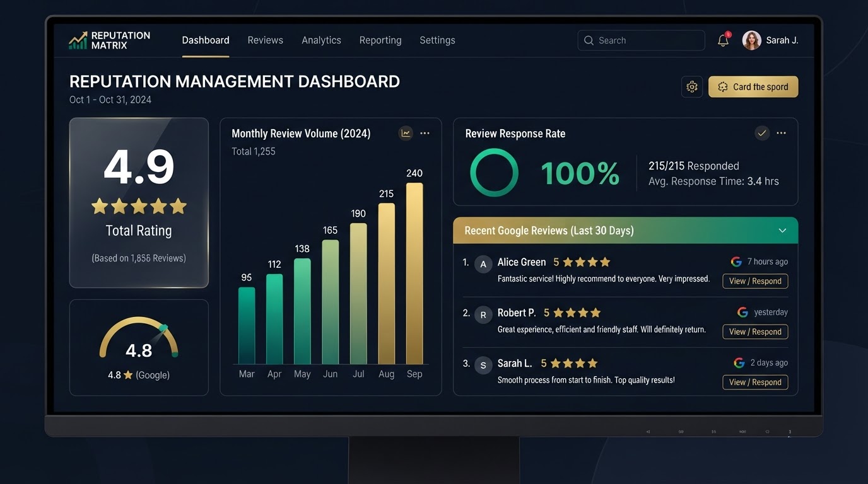Click the search magnifier icon
868x484 pixels.
click(x=589, y=40)
